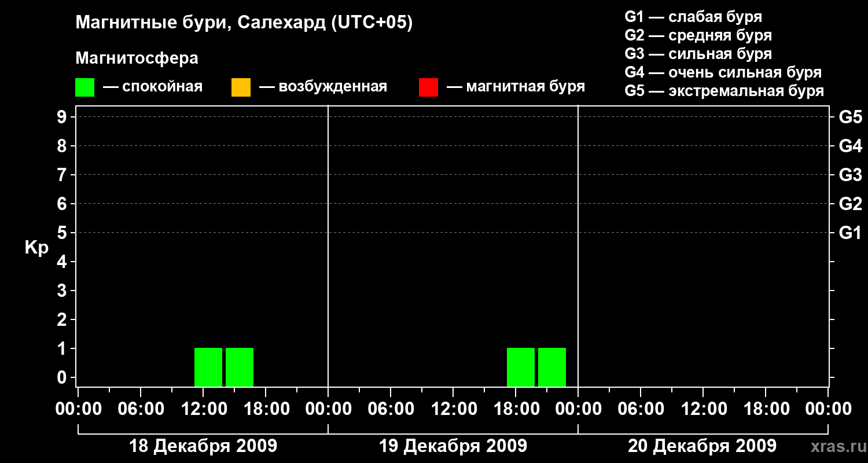Click the '06:00' tick label above 18 Декабря
The height and width of the screenshot is (463, 868).
141,409
